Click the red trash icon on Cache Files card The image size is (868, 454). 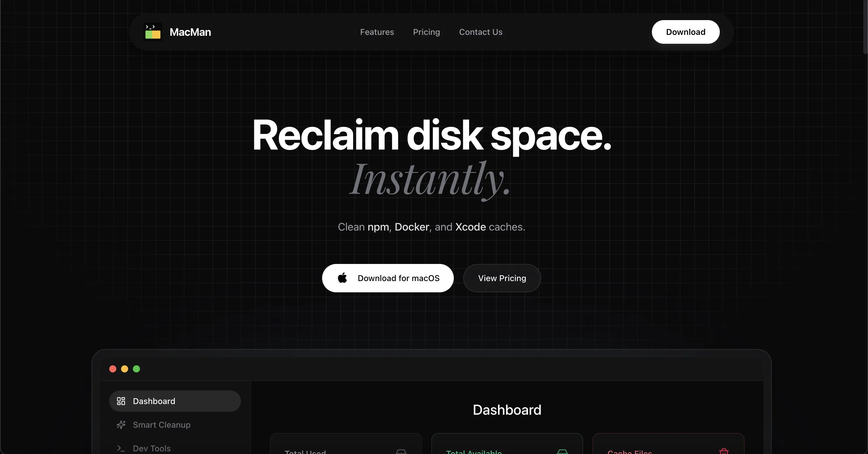723,451
